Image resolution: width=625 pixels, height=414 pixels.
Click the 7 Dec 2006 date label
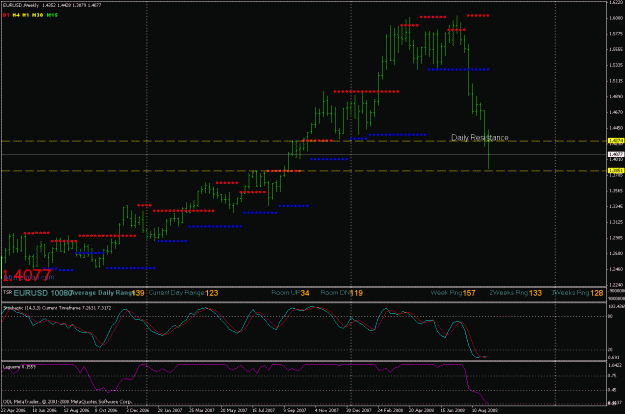tap(138, 410)
